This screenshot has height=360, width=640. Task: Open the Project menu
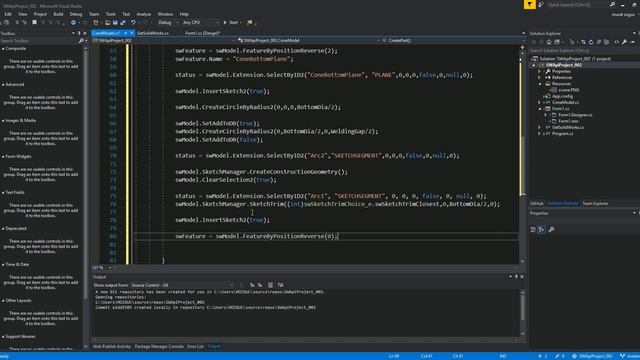coord(40,14)
